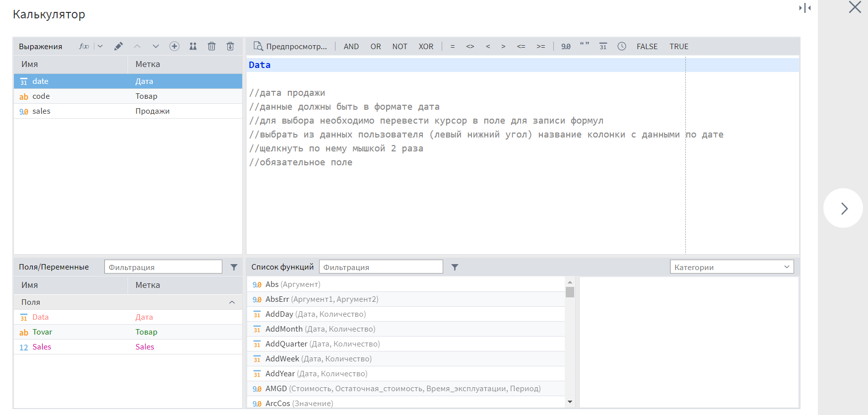Close the Калькулятор window
868x415 pixels.
pyautogui.click(x=855, y=7)
